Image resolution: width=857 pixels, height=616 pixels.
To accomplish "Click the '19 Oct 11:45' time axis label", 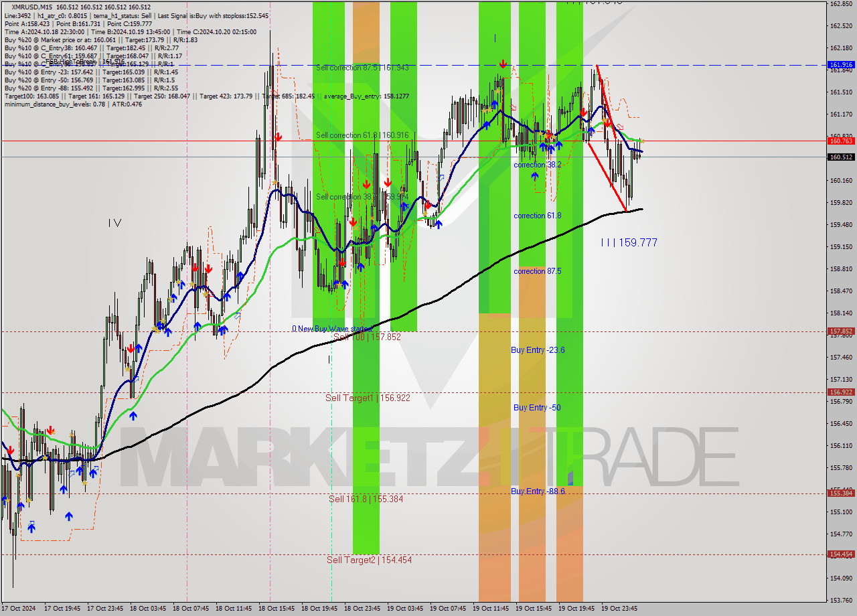I will pyautogui.click(x=491, y=609).
